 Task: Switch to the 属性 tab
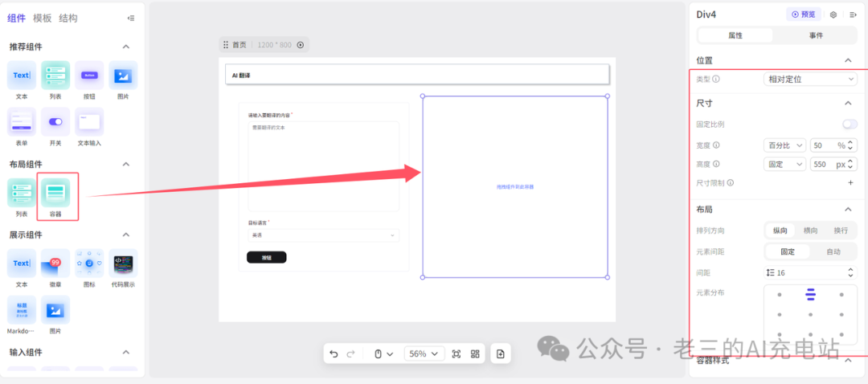(x=735, y=35)
